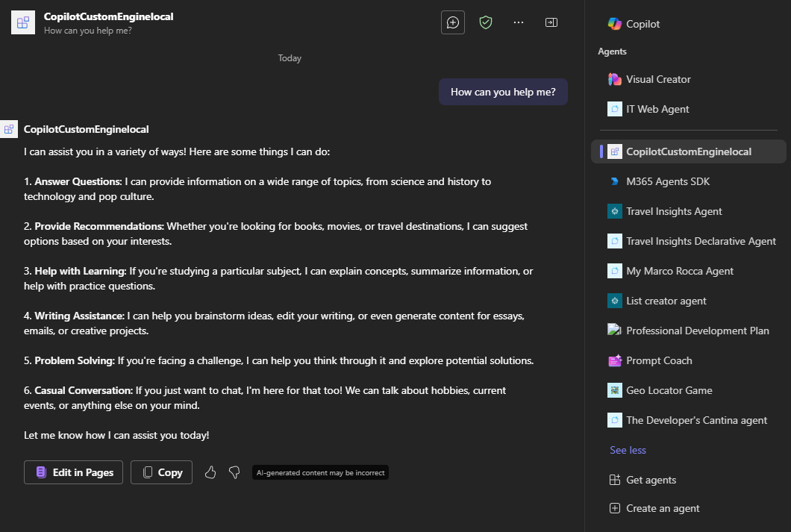Click the Edit in Pages button
791x532 pixels.
73,472
